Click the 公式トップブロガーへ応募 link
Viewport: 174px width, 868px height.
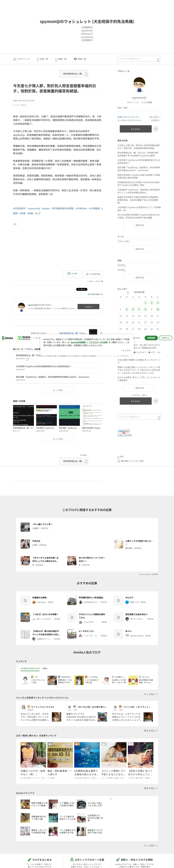point(87,860)
